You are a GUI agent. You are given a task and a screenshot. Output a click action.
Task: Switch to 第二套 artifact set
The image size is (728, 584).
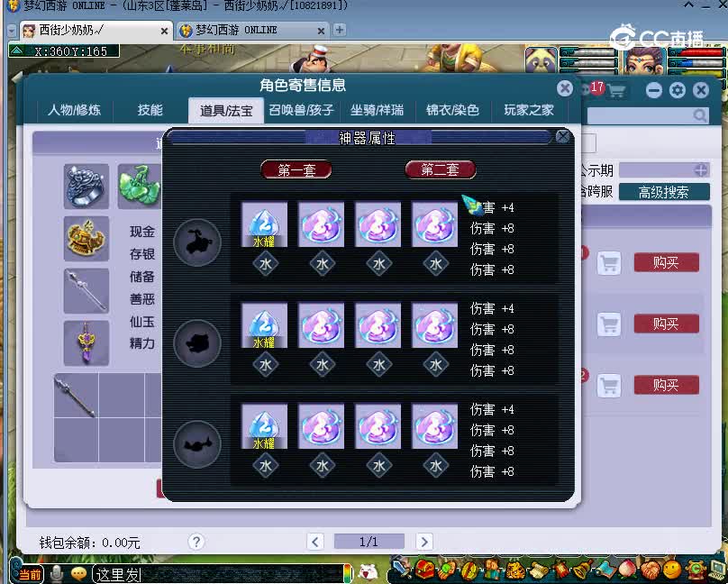pyautogui.click(x=441, y=169)
